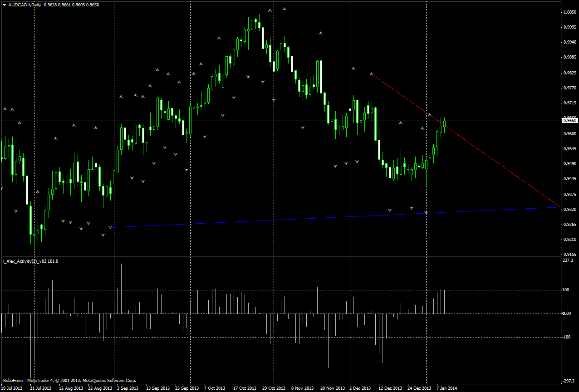Viewport: 579px width, 392px height.
Task: Click the 0.9770 price axis label
Action: tap(569, 88)
